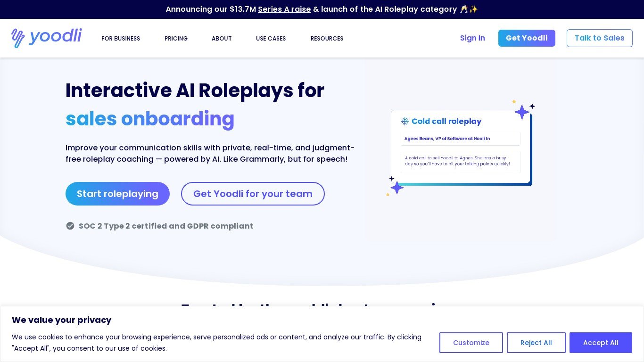
Task: Click the Sign In link
Action: click(472, 38)
